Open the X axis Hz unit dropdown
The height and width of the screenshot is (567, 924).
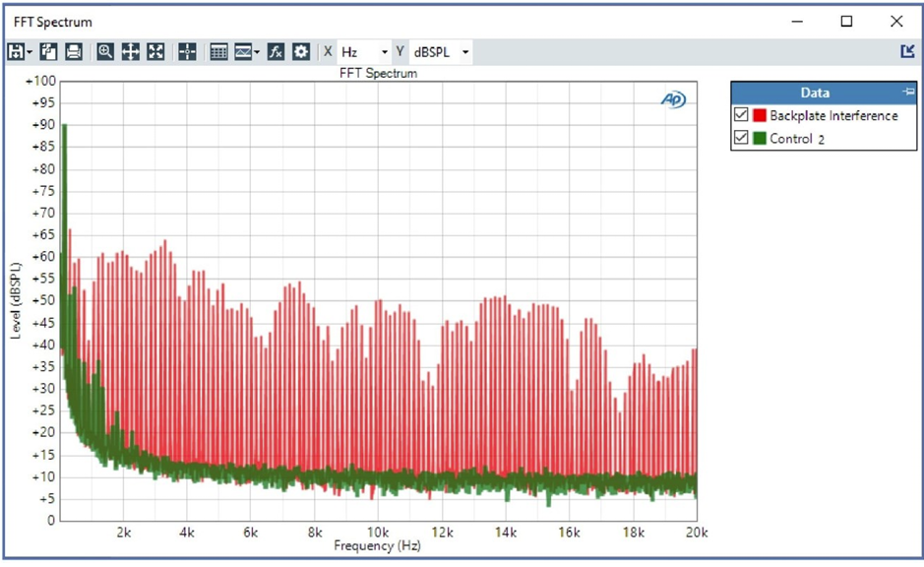click(384, 52)
